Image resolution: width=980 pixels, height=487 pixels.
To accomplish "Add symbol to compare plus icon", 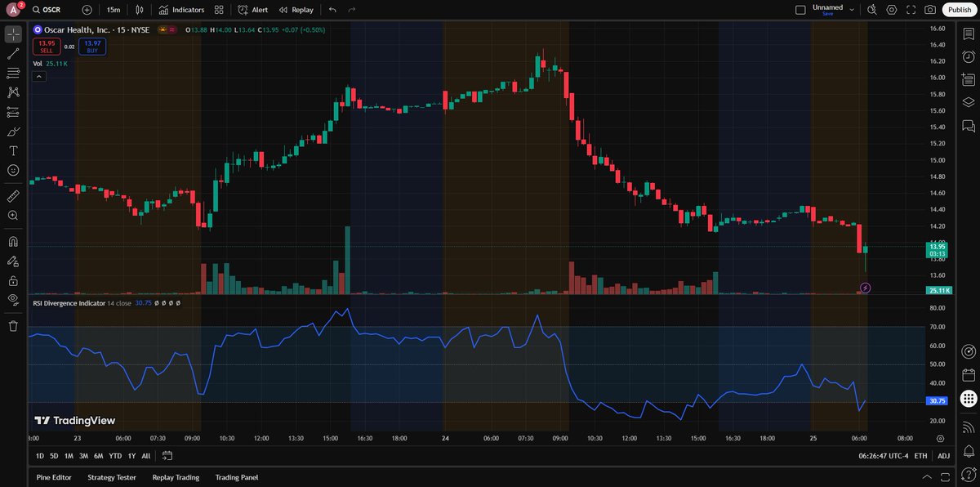I will tap(87, 10).
